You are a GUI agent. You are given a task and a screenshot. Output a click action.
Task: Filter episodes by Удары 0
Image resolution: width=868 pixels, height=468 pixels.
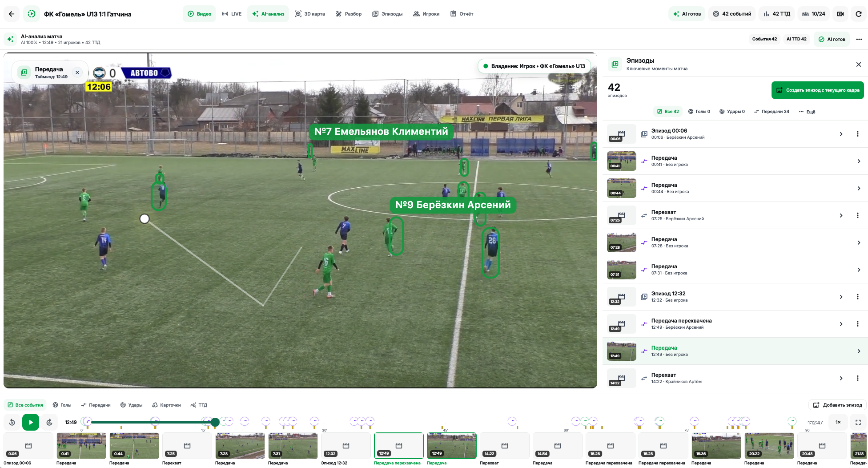(x=732, y=112)
